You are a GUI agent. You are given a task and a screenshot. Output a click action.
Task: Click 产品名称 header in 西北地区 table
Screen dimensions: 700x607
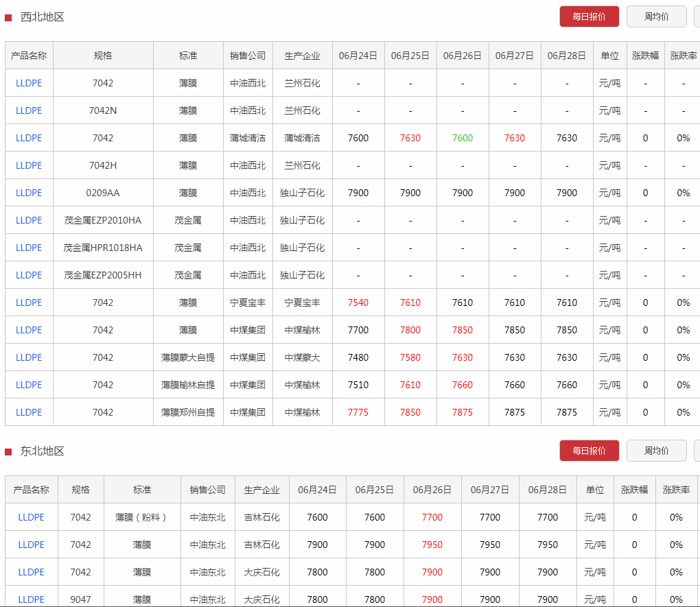[x=29, y=56]
